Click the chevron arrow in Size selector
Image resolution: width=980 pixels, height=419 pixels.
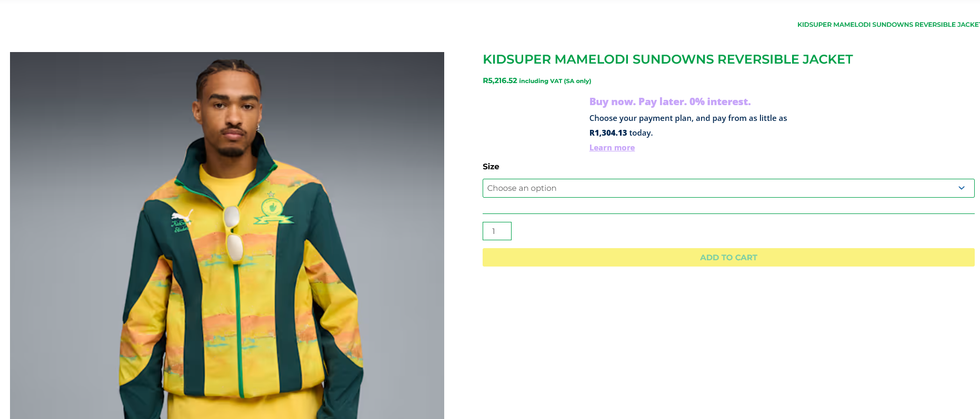click(962, 188)
